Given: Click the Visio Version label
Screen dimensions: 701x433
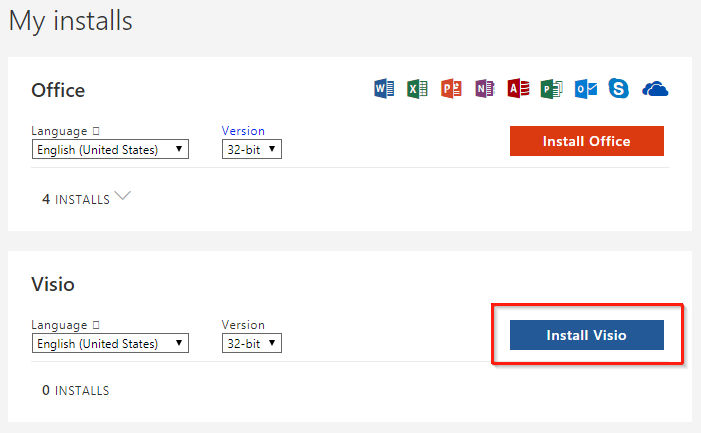Looking at the screenshot, I should tap(243, 325).
